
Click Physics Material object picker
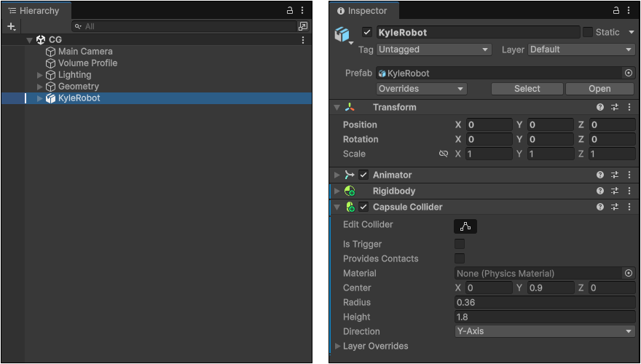coord(629,273)
